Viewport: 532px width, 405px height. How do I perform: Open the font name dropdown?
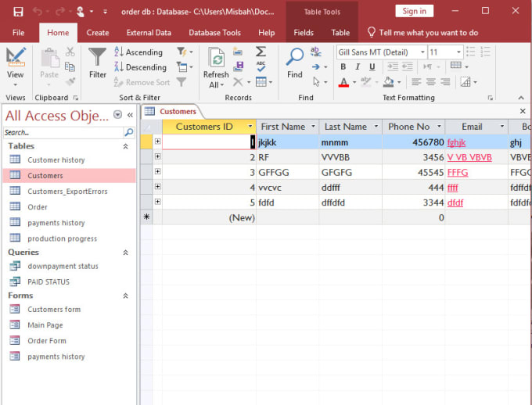(422, 52)
